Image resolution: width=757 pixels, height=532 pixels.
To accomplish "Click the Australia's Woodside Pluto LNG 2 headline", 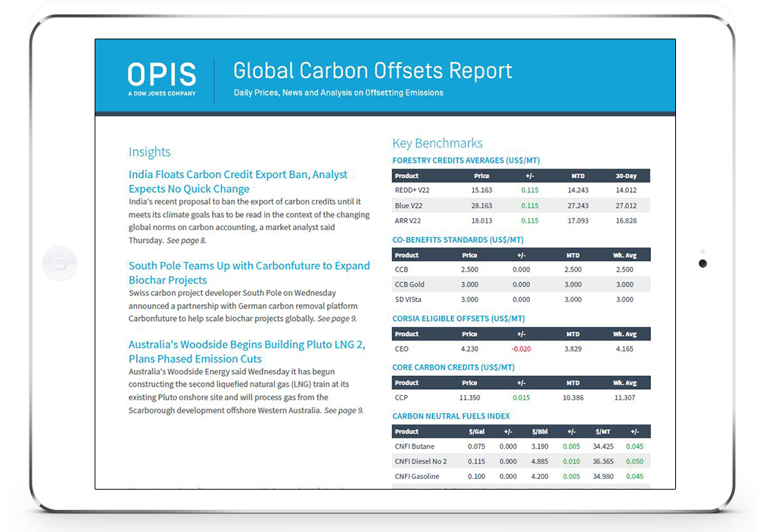I will click(247, 353).
